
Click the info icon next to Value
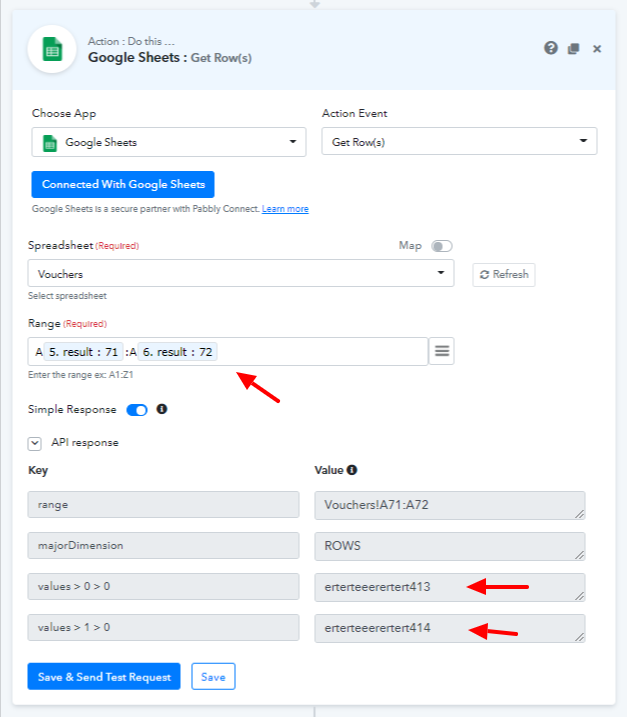(352, 470)
